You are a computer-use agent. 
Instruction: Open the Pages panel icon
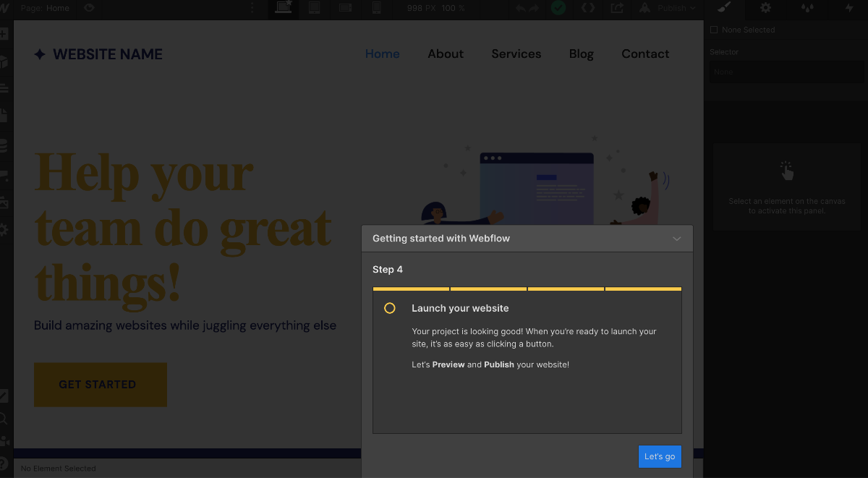(4, 116)
